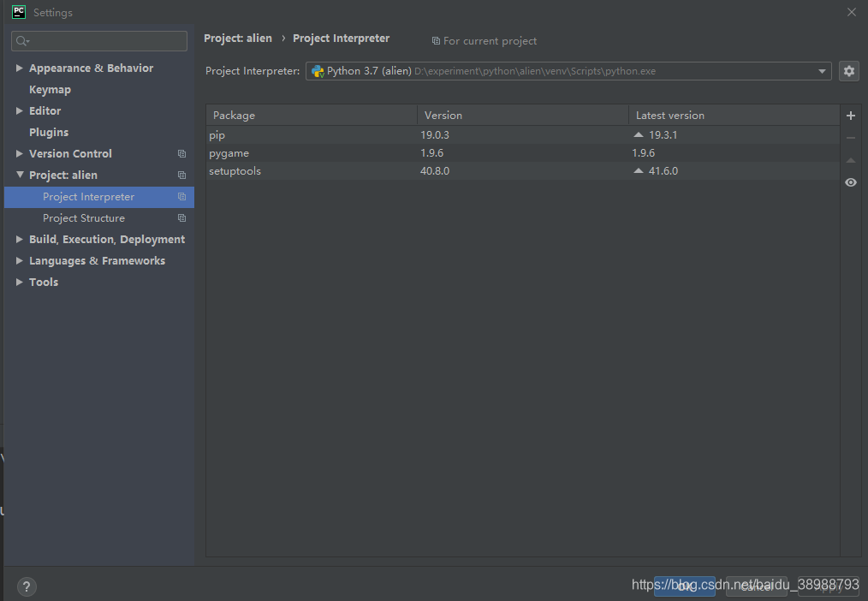Click the Cancel button
This screenshot has width=868, height=601.
click(757, 587)
